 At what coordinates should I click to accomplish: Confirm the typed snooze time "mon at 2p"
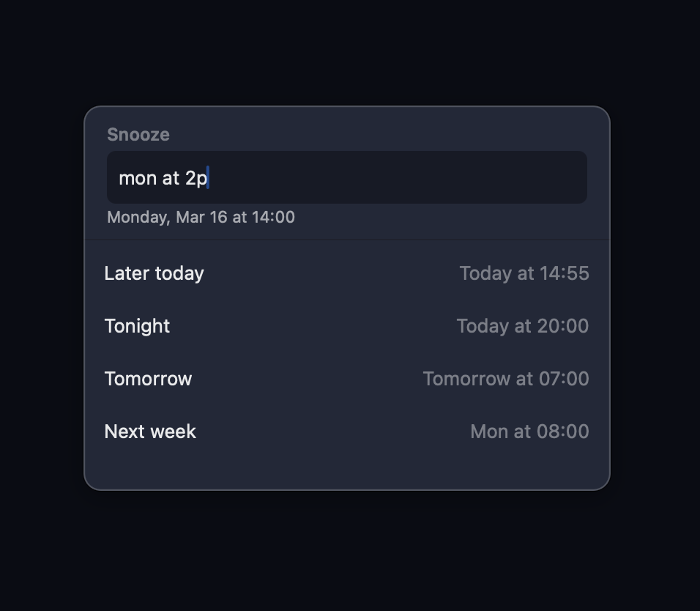pos(161,177)
